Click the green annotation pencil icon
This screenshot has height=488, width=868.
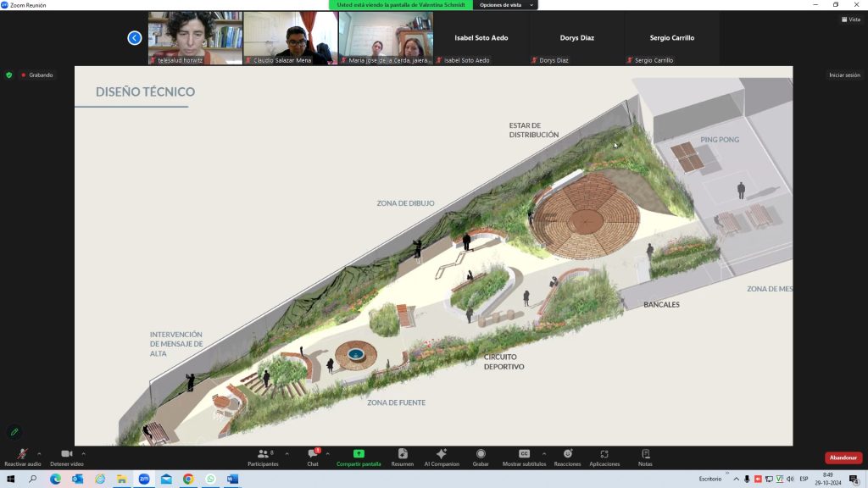(14, 432)
